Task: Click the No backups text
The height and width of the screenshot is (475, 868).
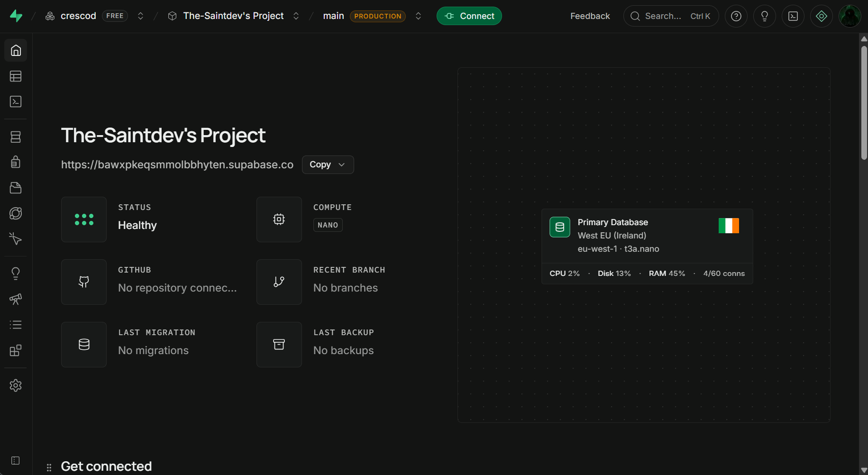Action: click(344, 350)
